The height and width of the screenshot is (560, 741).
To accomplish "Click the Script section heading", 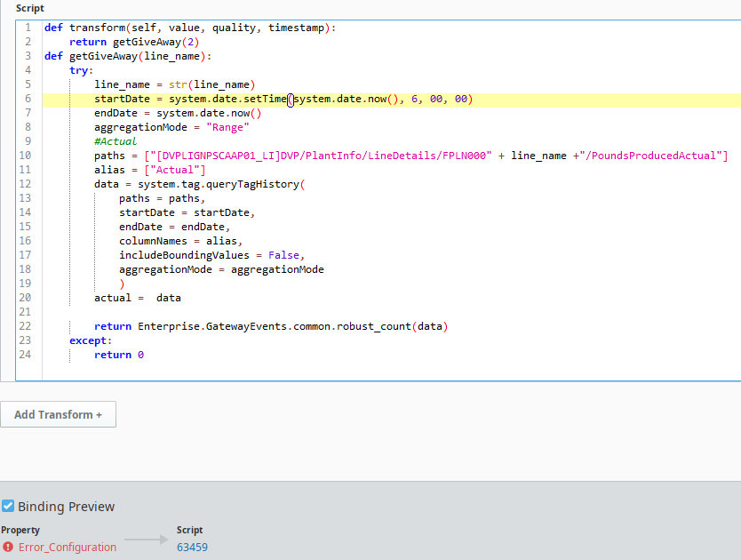I will click(x=30, y=8).
